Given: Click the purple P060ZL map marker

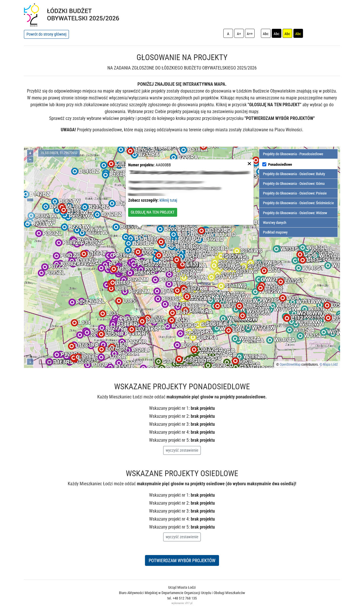Looking at the screenshot, I should [x=39, y=234].
